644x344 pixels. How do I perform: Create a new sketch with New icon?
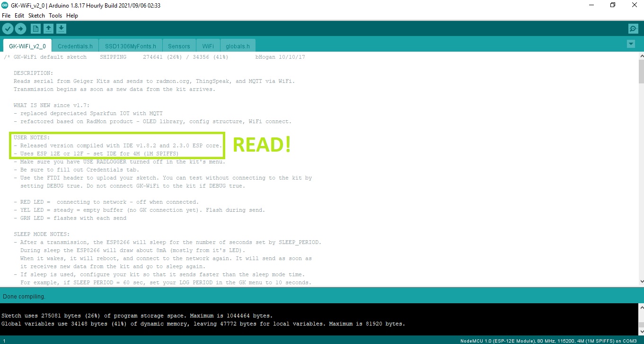[35, 29]
